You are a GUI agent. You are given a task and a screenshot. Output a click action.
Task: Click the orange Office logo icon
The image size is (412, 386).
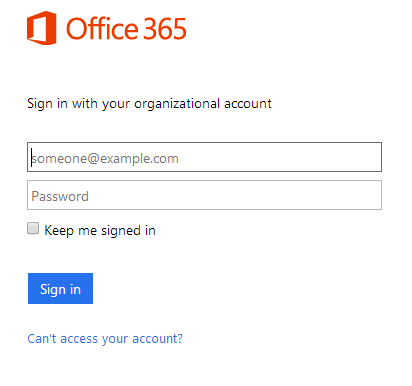[42, 28]
